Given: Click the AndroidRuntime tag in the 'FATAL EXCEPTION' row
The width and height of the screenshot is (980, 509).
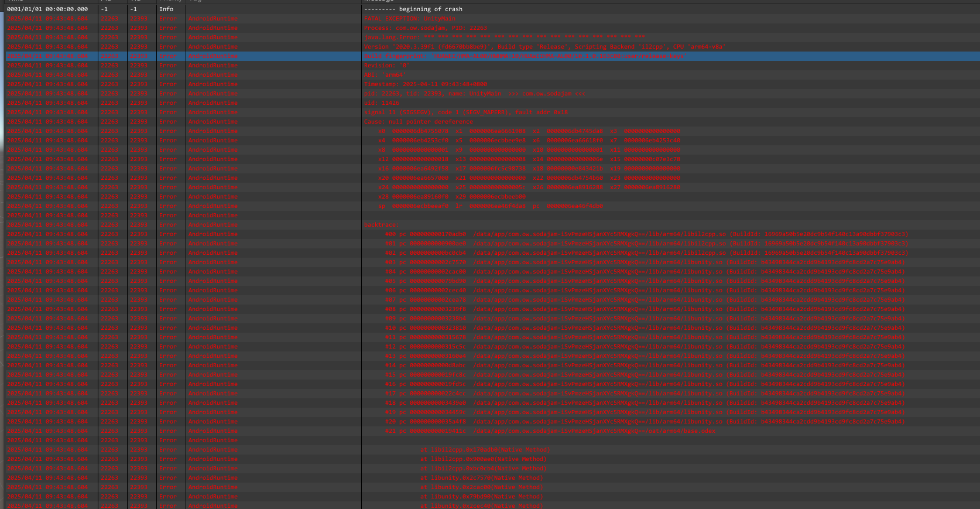Looking at the screenshot, I should click(213, 19).
